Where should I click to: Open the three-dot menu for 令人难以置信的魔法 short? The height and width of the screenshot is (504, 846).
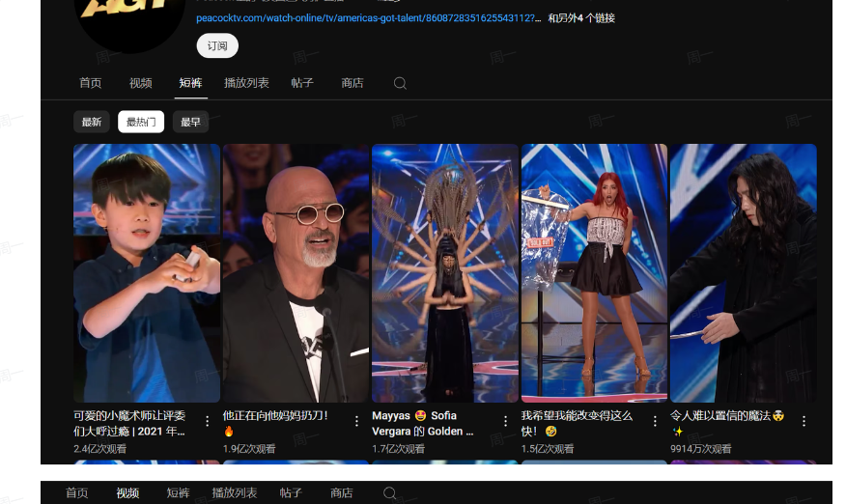[x=804, y=421]
